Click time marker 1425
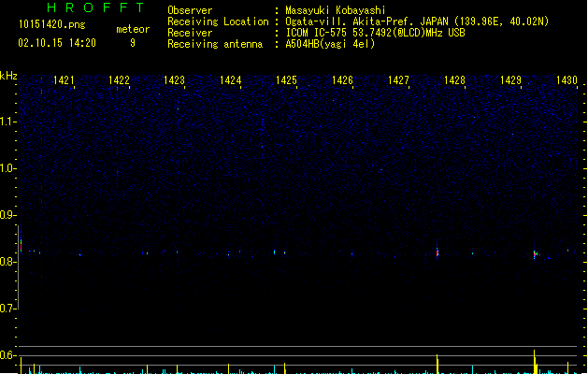This screenshot has height=374, width=588. pyautogui.click(x=286, y=80)
